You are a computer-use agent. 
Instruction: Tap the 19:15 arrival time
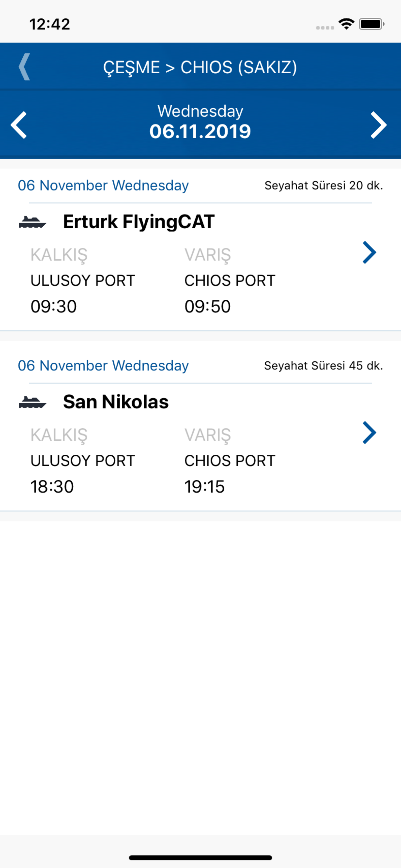pyautogui.click(x=204, y=487)
